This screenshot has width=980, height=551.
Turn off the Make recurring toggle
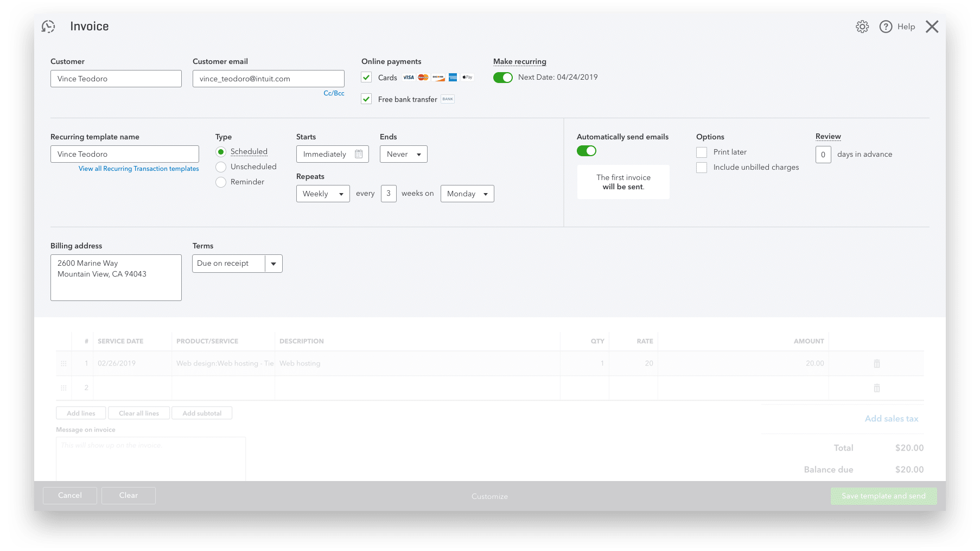tap(502, 78)
